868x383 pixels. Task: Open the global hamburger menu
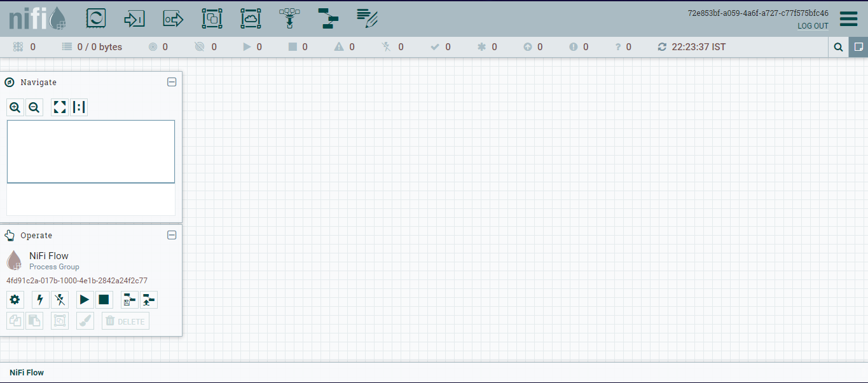coord(848,18)
